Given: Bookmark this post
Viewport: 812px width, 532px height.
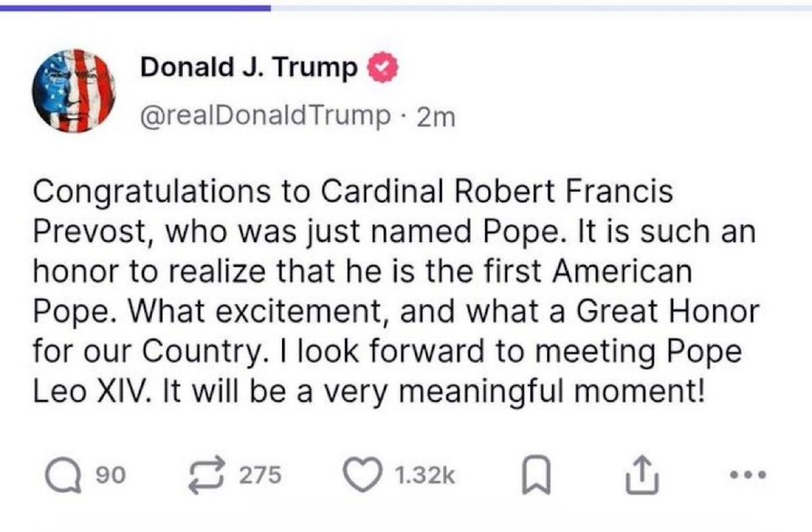Looking at the screenshot, I should click(x=536, y=475).
